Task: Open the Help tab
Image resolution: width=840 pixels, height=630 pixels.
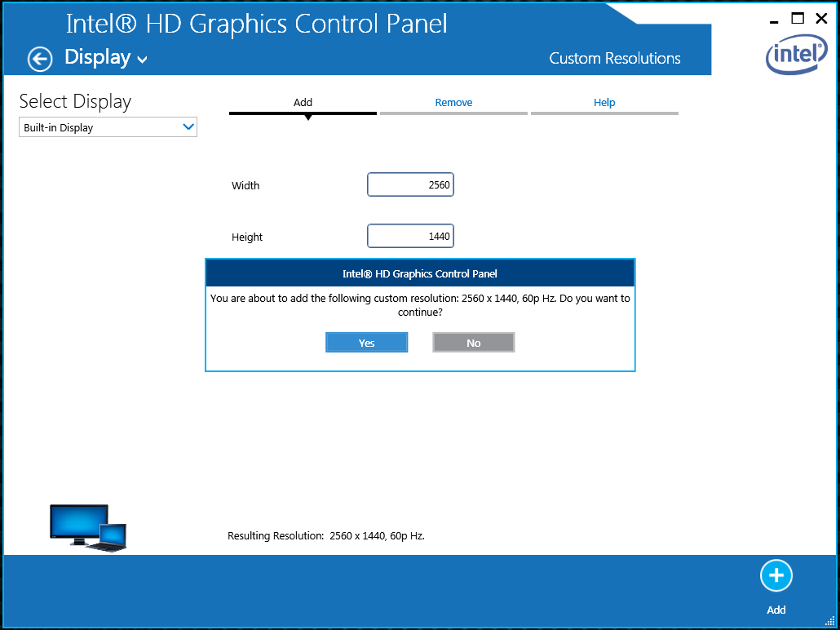Action: (x=604, y=103)
